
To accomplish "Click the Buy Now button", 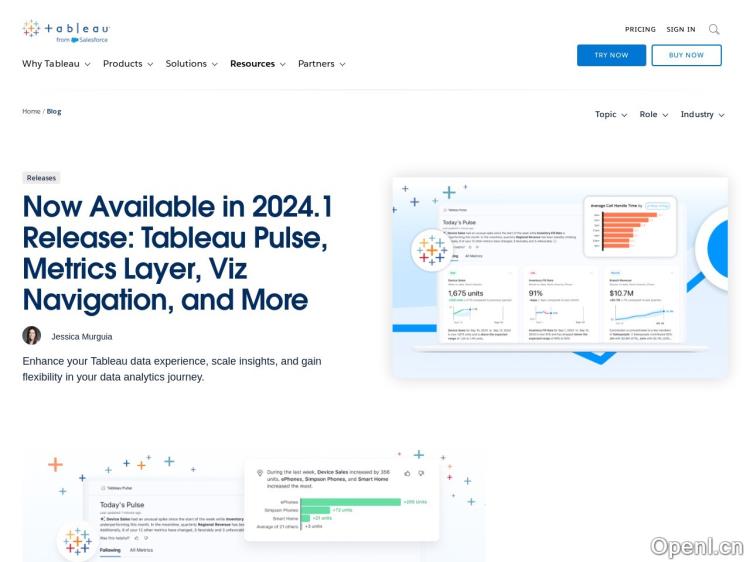I will coord(686,55).
